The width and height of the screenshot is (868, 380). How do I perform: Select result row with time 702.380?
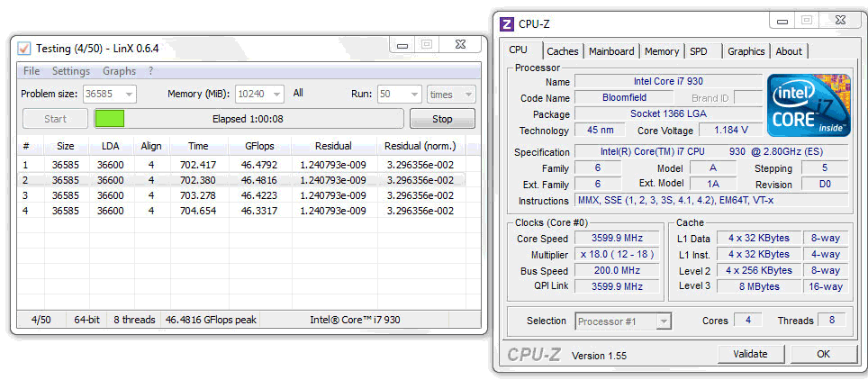click(241, 180)
